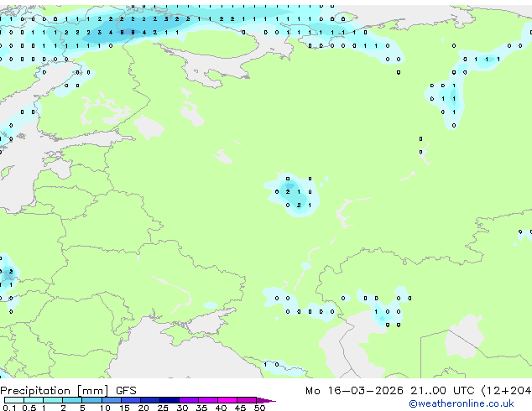532x411 pixels.
Task: Click the purple arrow above 50
Action: (266, 400)
